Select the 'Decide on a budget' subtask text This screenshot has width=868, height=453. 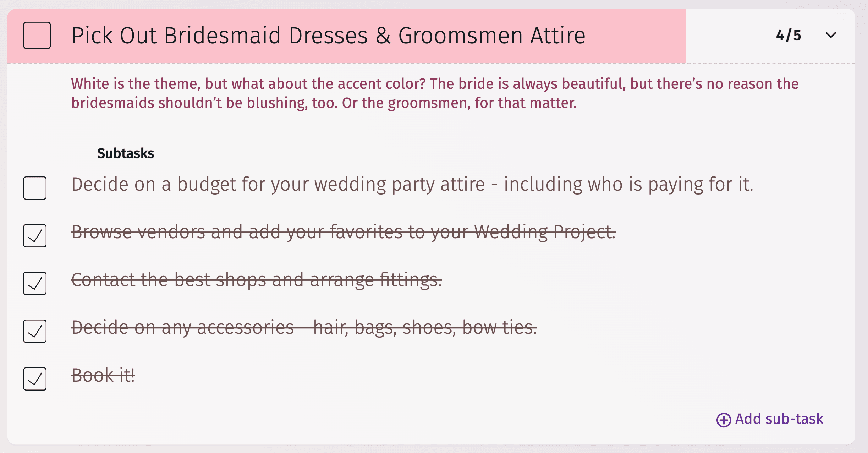412,185
